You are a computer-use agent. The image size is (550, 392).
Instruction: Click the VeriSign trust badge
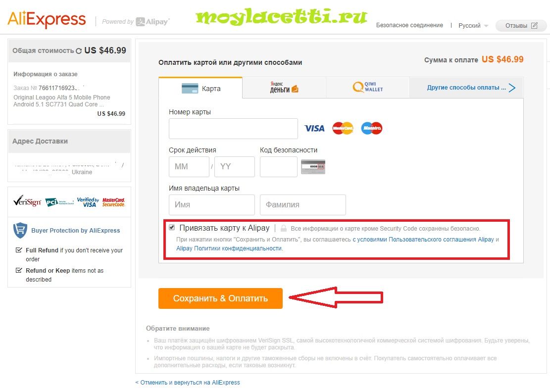click(27, 201)
